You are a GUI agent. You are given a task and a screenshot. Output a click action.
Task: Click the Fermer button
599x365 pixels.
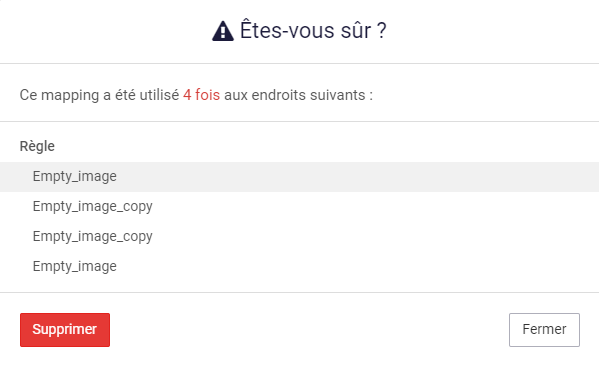coord(544,330)
